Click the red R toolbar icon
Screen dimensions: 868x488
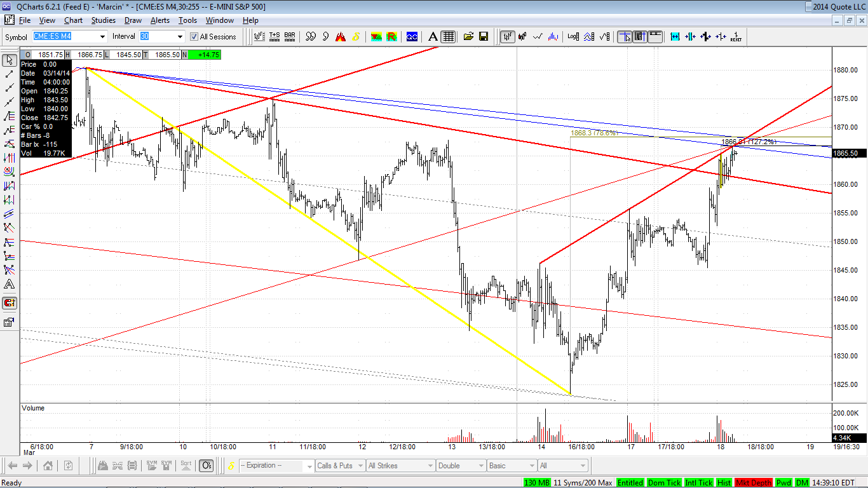pyautogui.click(x=392, y=36)
